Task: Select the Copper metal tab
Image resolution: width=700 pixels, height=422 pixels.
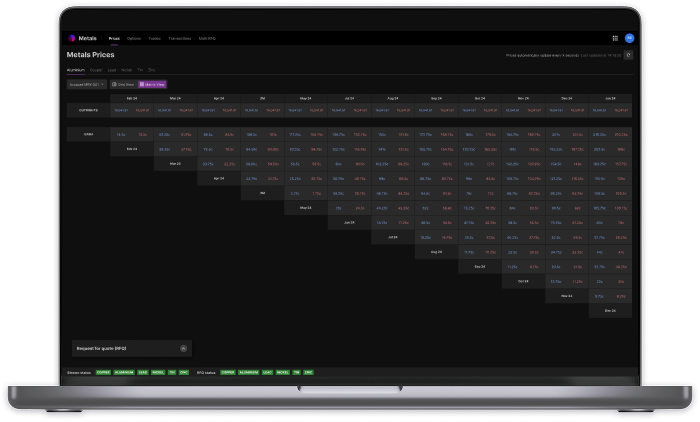Action: (96, 70)
